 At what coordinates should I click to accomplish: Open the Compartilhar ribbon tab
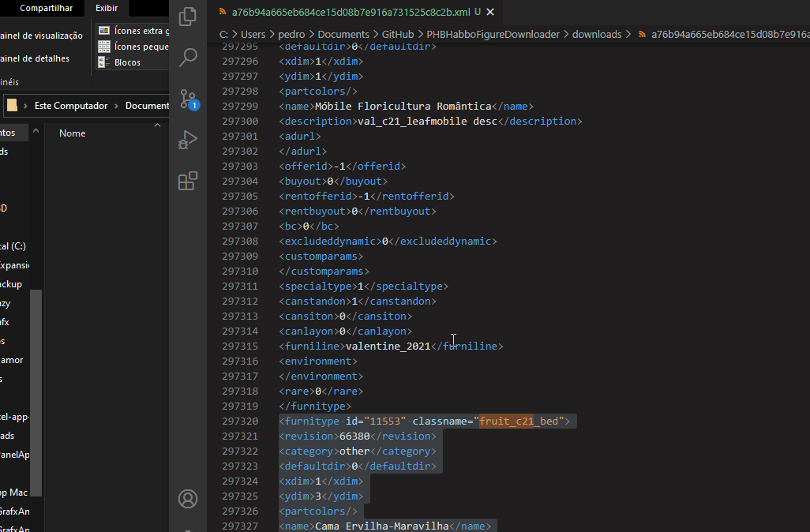click(x=46, y=8)
